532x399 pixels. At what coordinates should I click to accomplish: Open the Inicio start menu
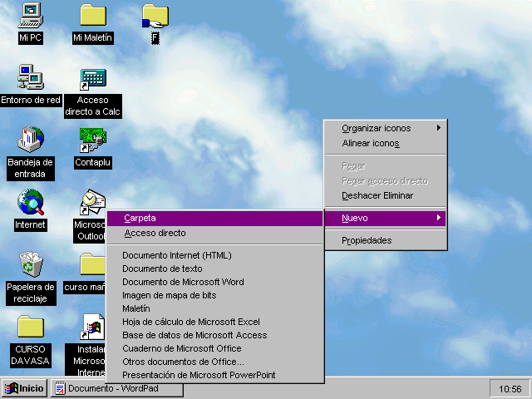click(24, 388)
